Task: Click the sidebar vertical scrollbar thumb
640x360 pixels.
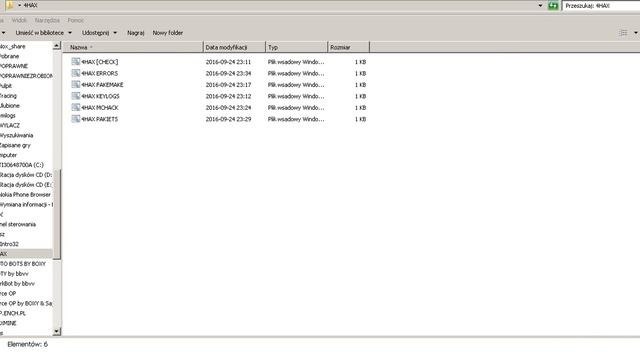Action: [x=57, y=214]
